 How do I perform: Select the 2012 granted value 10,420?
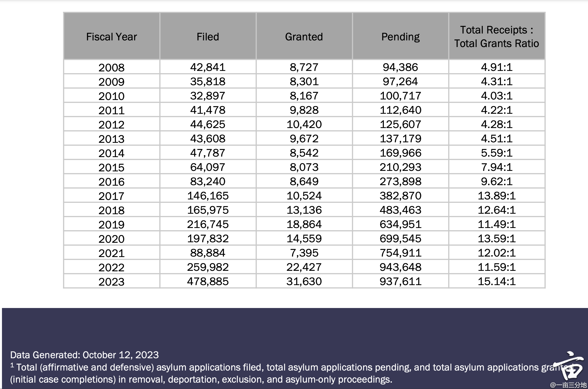[304, 124]
